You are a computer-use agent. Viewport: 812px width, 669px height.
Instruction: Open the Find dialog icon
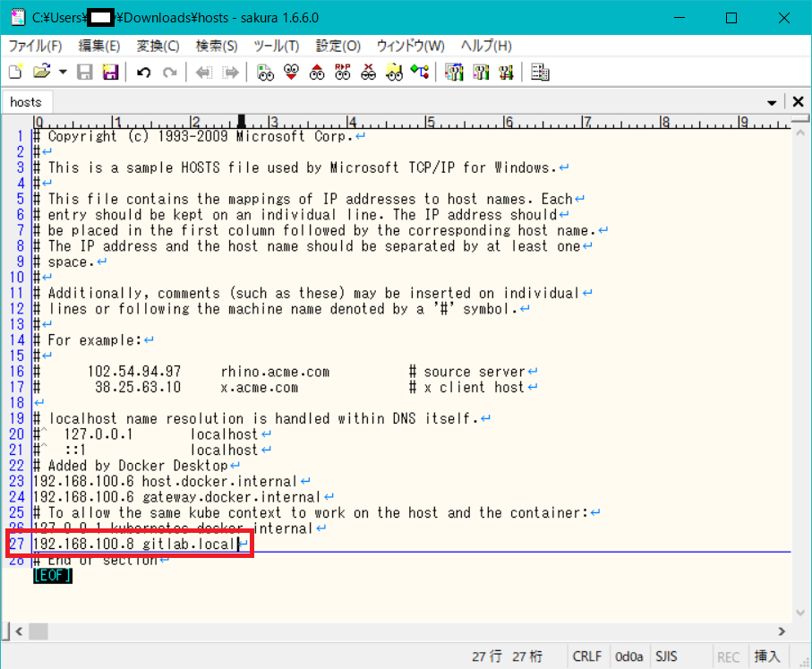pos(265,72)
